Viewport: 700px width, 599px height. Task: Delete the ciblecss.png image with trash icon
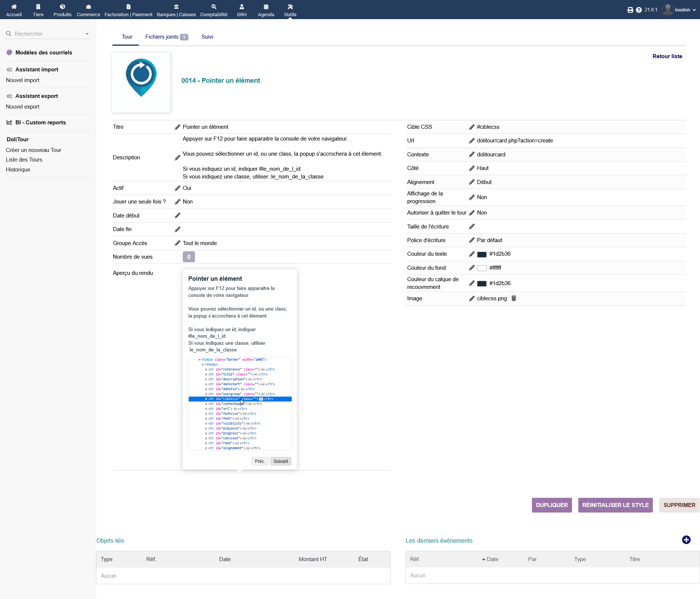click(514, 298)
